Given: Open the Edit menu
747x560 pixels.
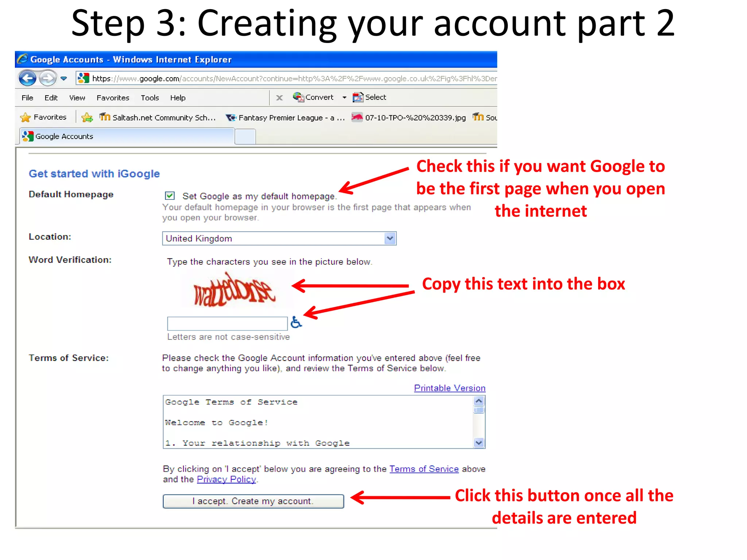Looking at the screenshot, I should coord(51,98).
